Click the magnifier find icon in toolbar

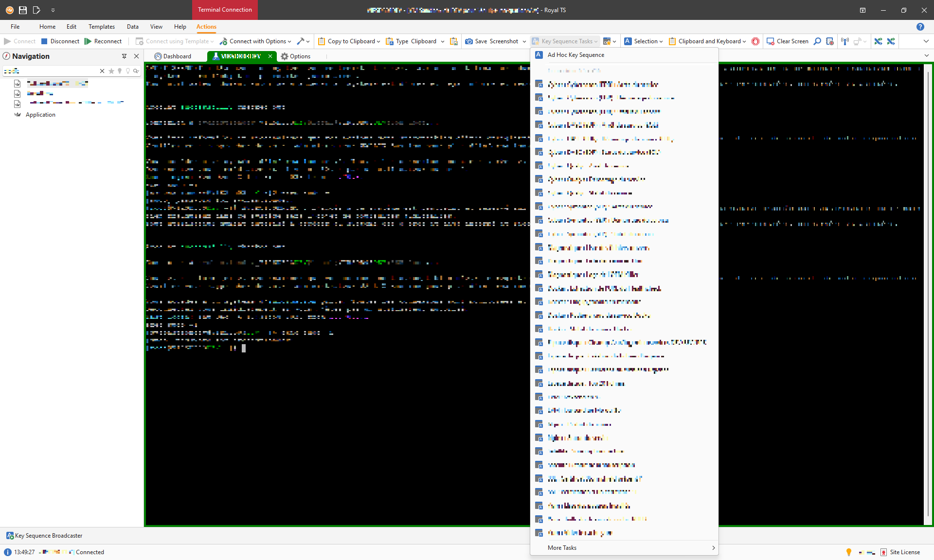click(818, 41)
